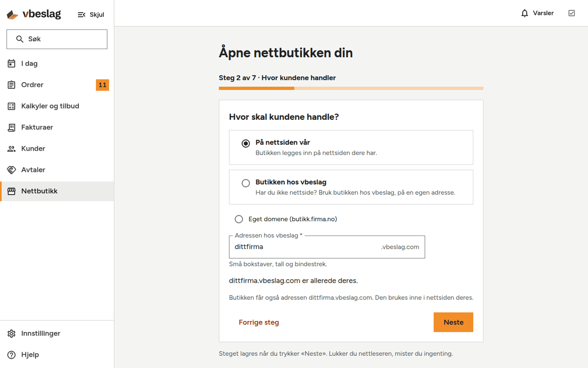
Task: Select Eget domene radio option
Action: click(239, 219)
